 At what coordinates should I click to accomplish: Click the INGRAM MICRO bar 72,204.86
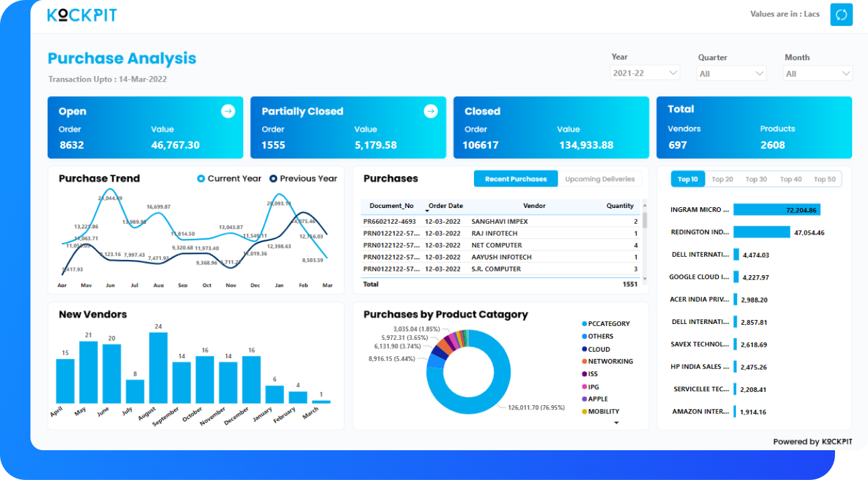(777, 210)
